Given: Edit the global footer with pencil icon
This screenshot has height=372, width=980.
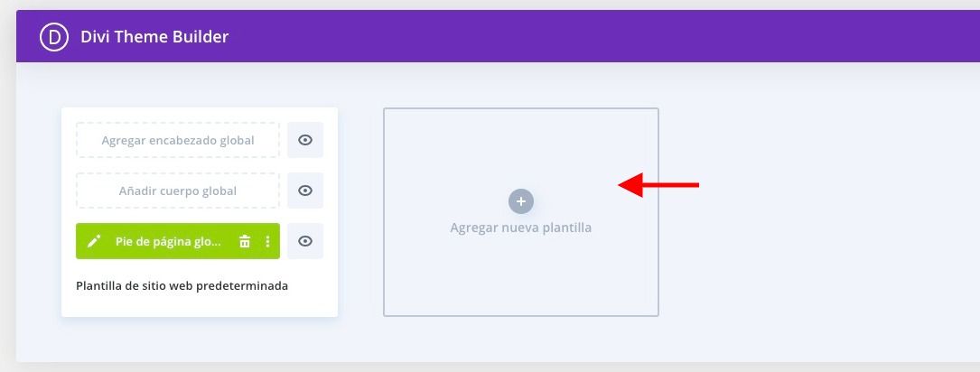Looking at the screenshot, I should click(94, 241).
